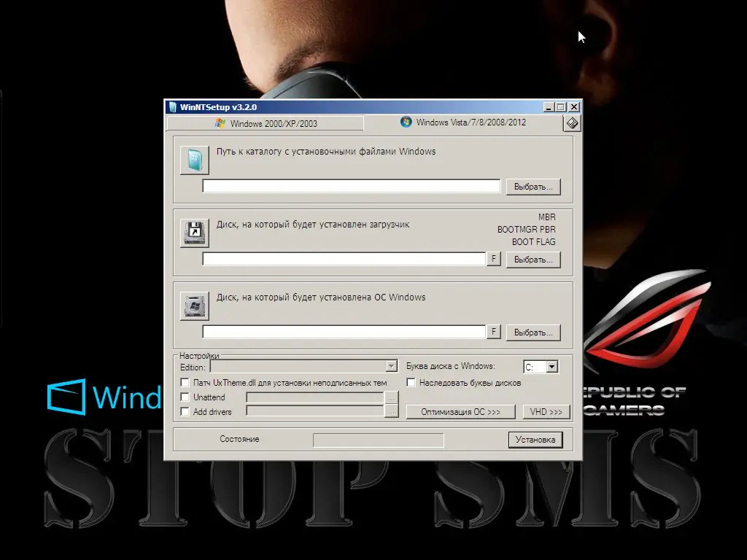Click the Установка button
This screenshot has height=560, width=747.
535,440
